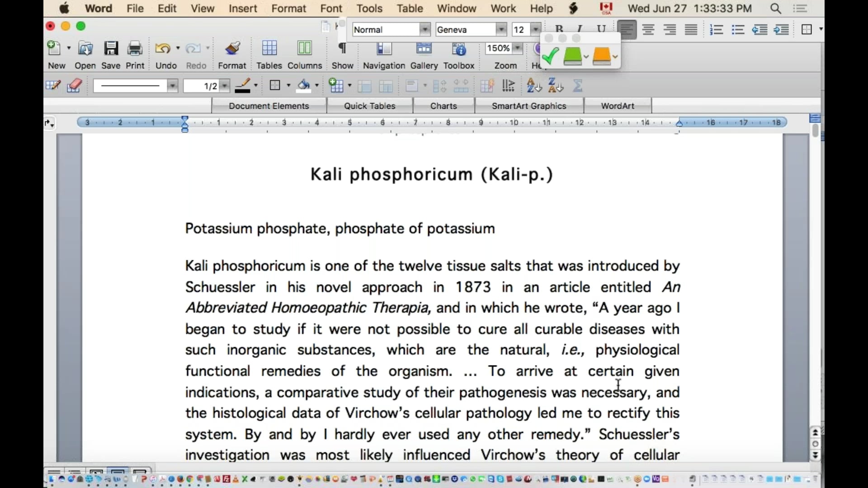Click the AutoSum sigma icon
The width and height of the screenshot is (868, 488).
[x=578, y=85]
